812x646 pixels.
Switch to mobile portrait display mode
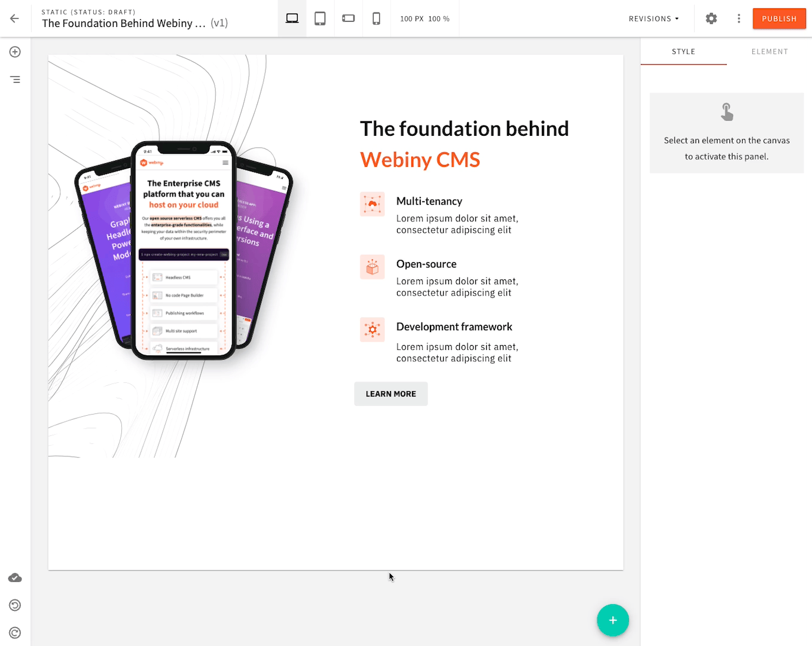click(376, 19)
